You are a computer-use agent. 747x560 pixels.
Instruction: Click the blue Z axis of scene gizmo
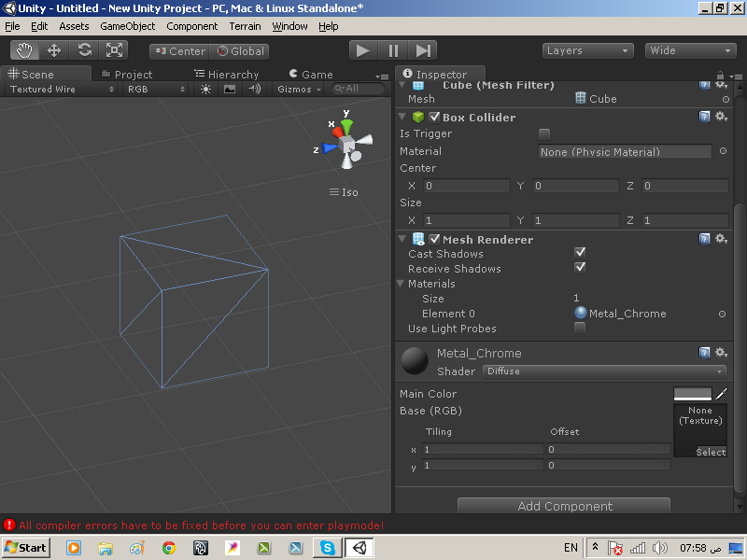point(329,148)
